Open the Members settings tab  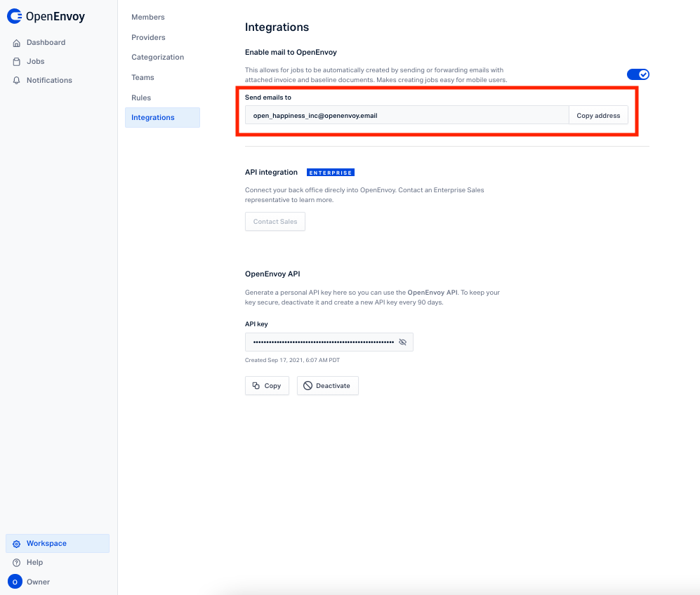(147, 17)
